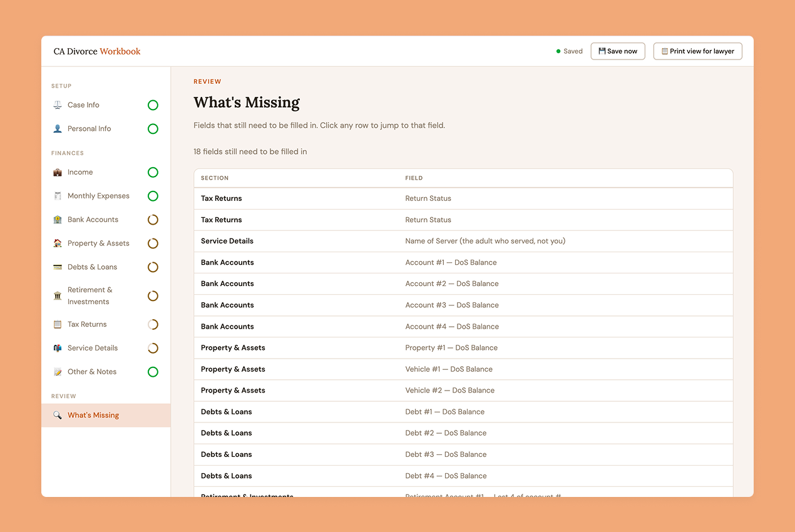This screenshot has width=795, height=532.
Task: Open the Income section
Action: pos(106,172)
